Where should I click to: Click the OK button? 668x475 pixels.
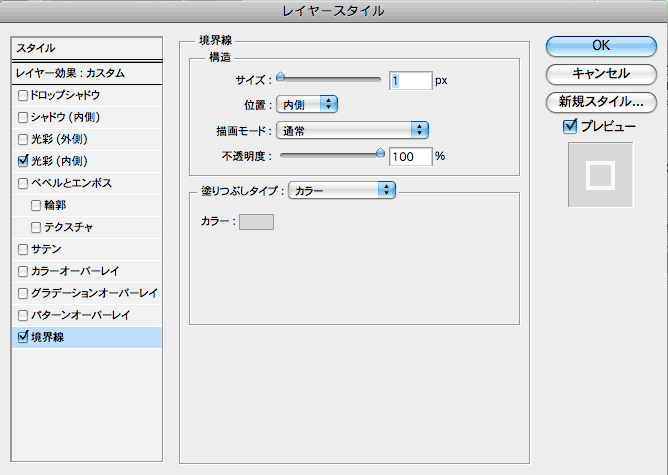click(601, 46)
